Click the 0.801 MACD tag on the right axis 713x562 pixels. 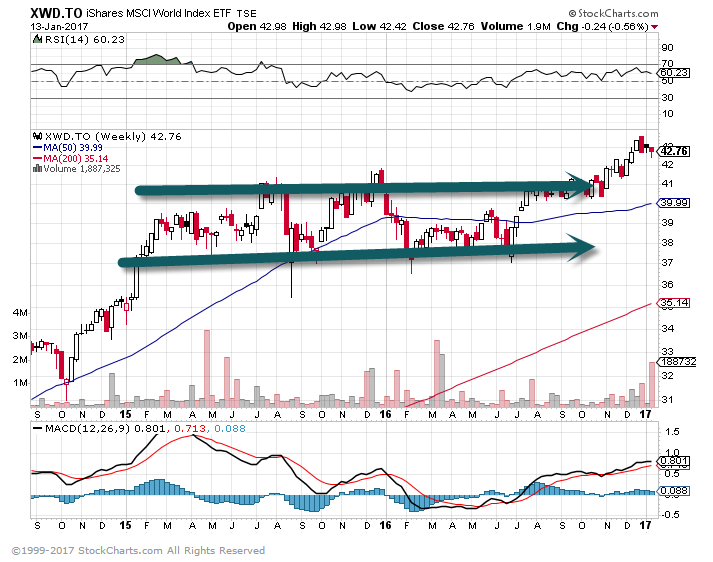(x=674, y=461)
